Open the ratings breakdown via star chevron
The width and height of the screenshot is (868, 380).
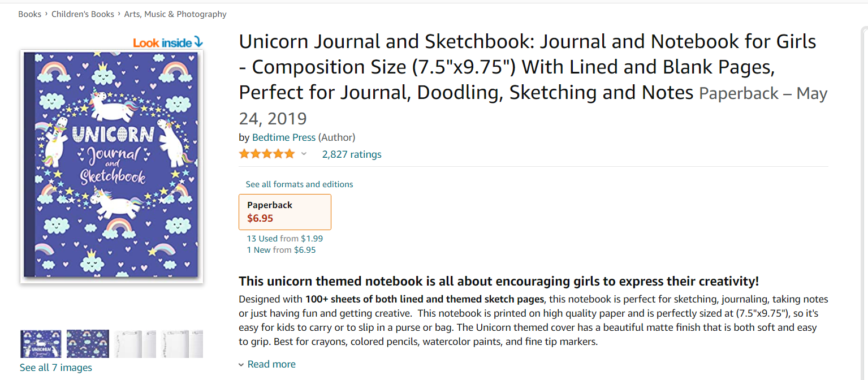pos(304,153)
